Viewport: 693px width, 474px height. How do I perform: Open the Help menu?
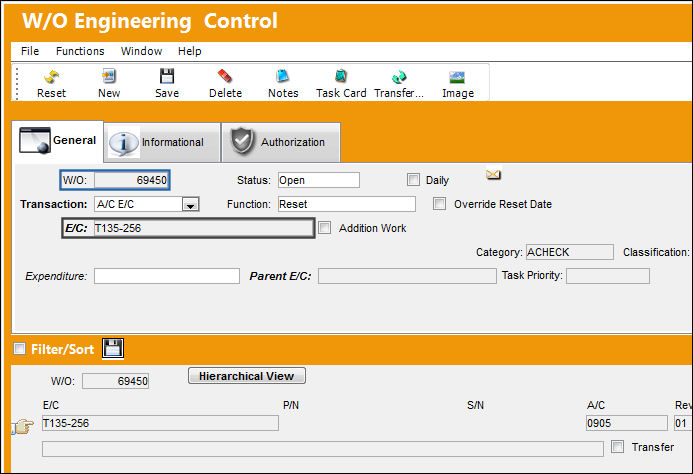pyautogui.click(x=190, y=51)
